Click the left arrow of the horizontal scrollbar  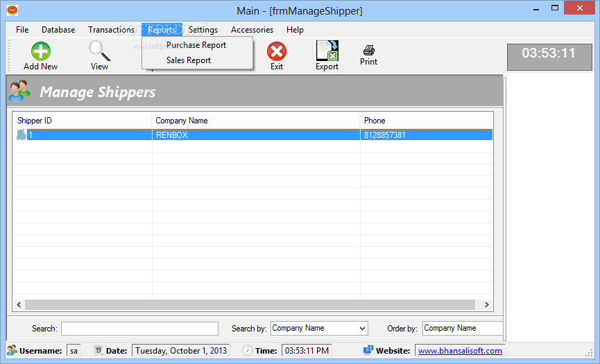pos(19,305)
